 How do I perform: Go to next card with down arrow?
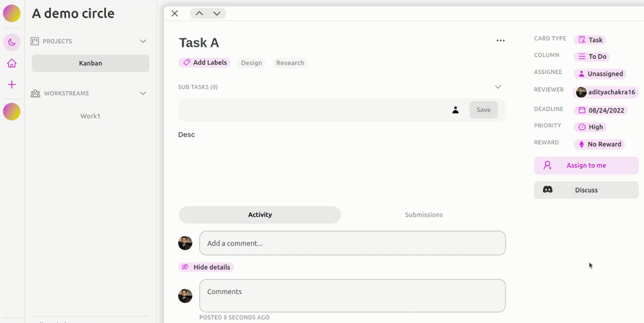(217, 13)
